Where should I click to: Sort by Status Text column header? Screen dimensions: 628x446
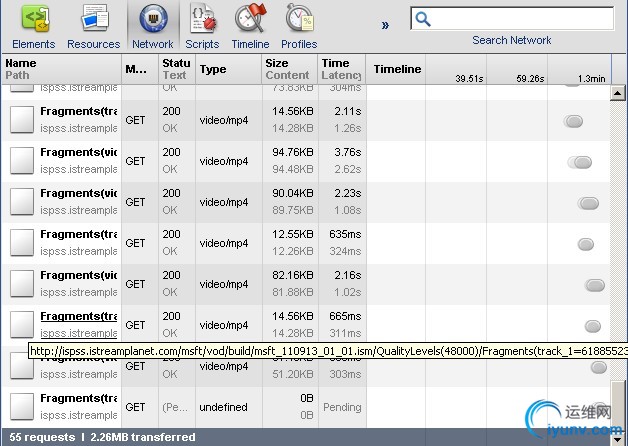[177, 69]
